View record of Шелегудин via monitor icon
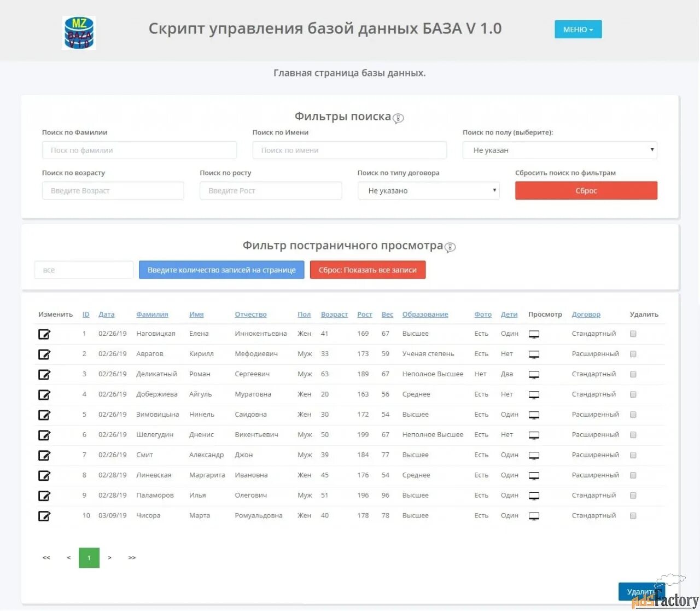Screen dimensions: 700x611 (534, 436)
